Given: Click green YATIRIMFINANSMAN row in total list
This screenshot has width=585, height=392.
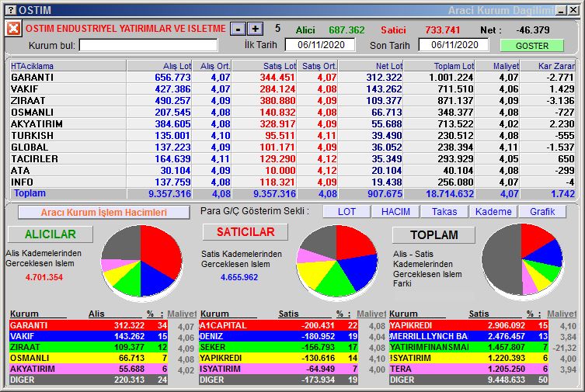Looking at the screenshot, I should pyautogui.click(x=468, y=347).
